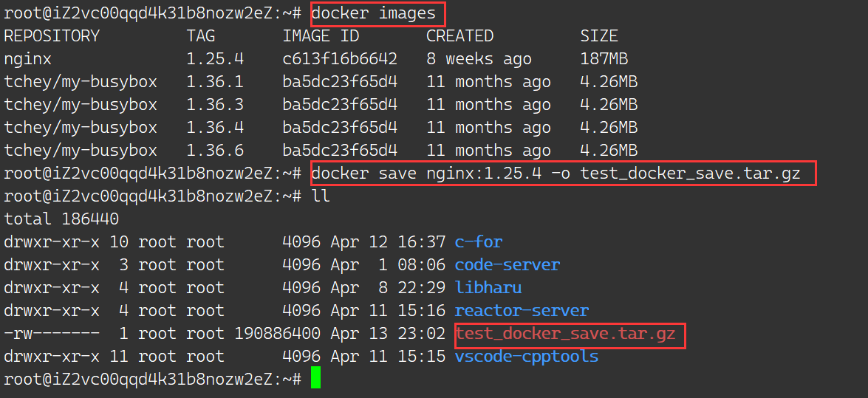Click the nginx image ID c613f16b6642
Screen dimensions: 868x398
point(340,59)
